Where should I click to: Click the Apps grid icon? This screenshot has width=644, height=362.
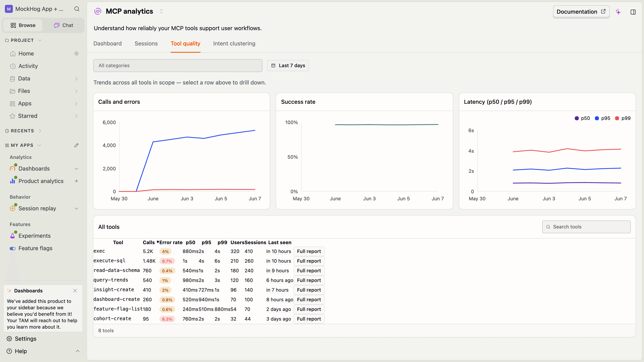pyautogui.click(x=12, y=104)
